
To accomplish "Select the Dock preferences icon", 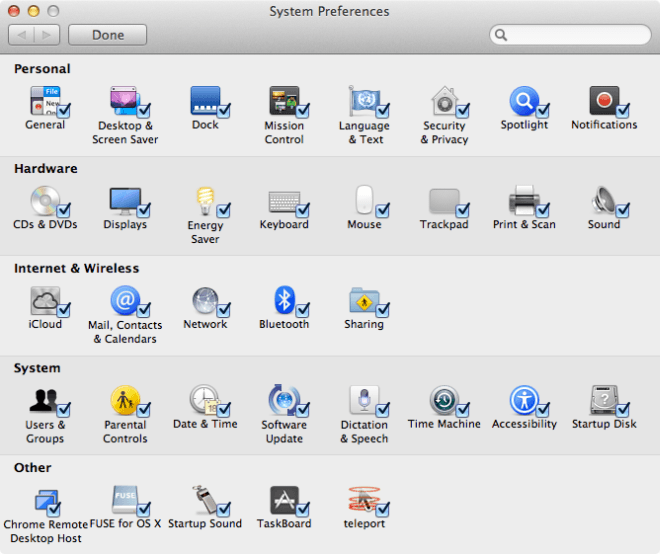I will 205,101.
